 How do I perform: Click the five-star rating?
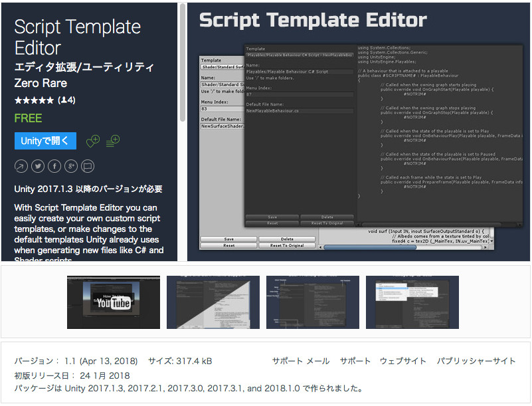[34, 100]
